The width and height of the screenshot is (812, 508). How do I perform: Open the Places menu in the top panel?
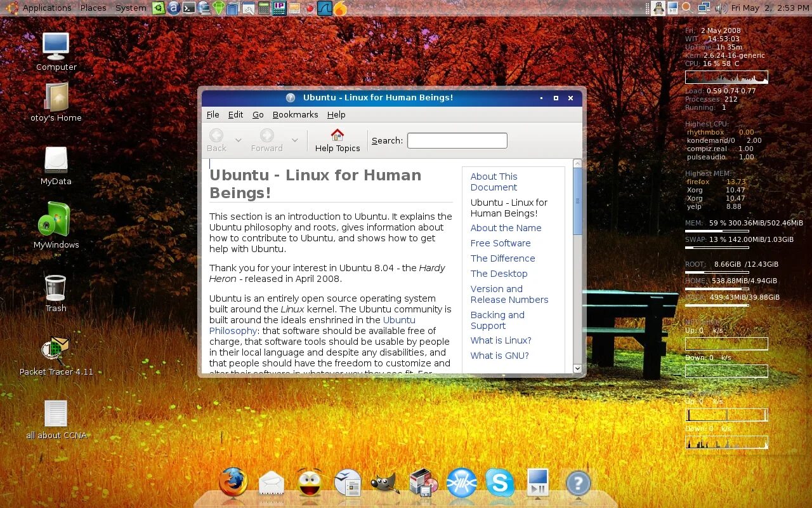[93, 8]
